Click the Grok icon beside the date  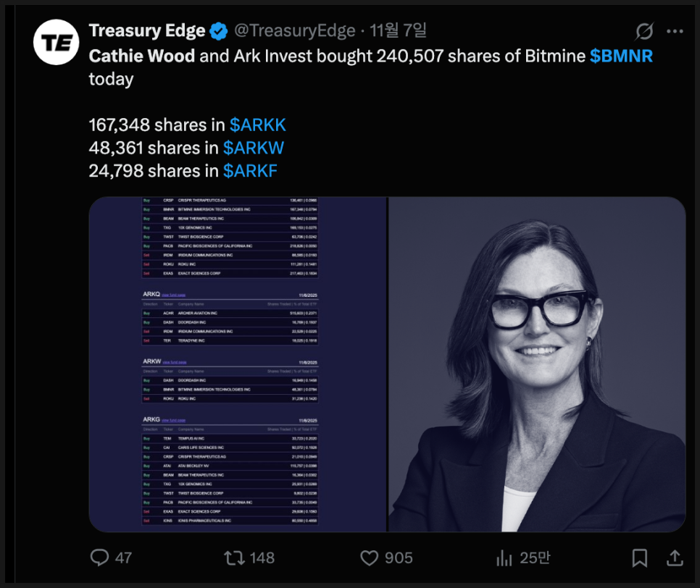644,32
